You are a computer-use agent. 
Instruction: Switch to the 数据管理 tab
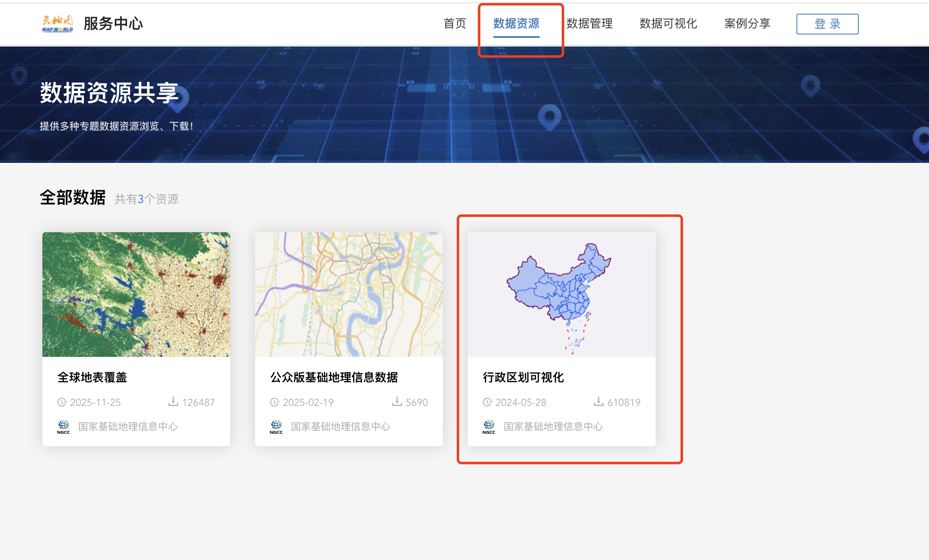point(590,24)
